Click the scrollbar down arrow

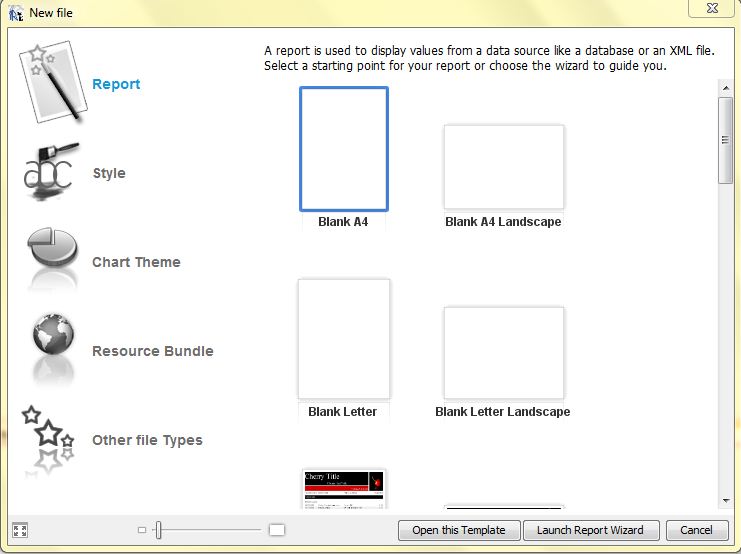click(726, 501)
